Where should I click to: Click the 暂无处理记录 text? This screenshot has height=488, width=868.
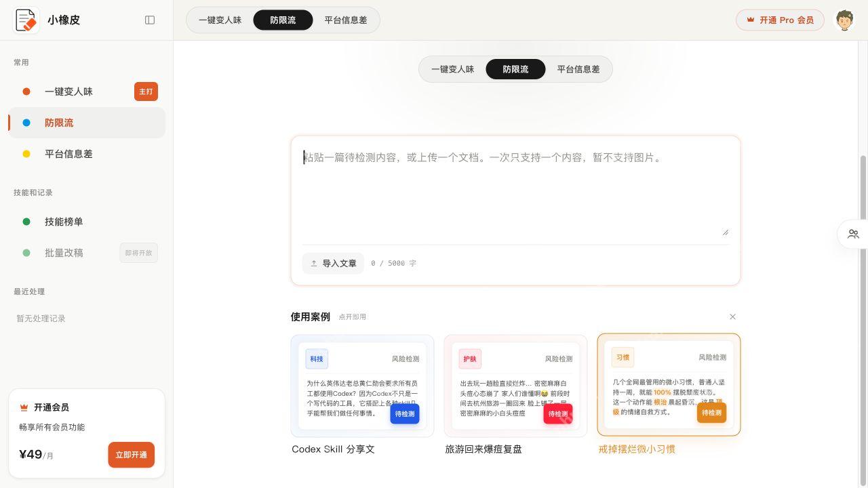(x=41, y=319)
